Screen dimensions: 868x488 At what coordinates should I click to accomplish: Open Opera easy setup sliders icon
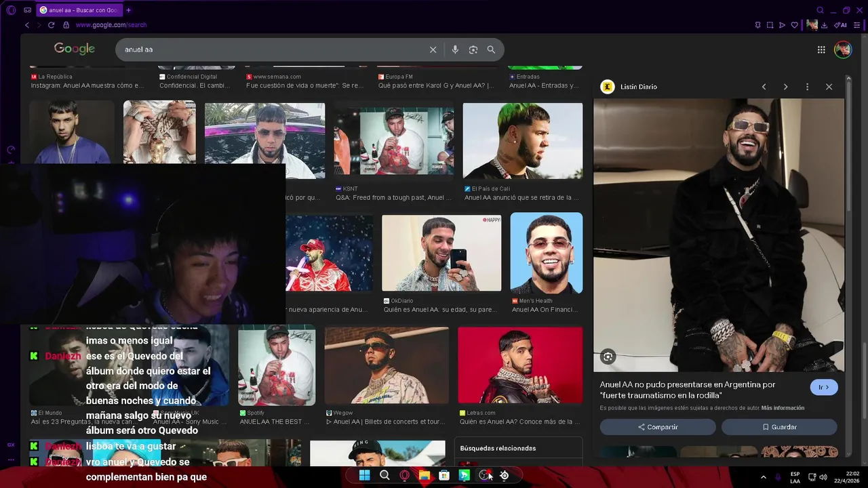pos(857,25)
